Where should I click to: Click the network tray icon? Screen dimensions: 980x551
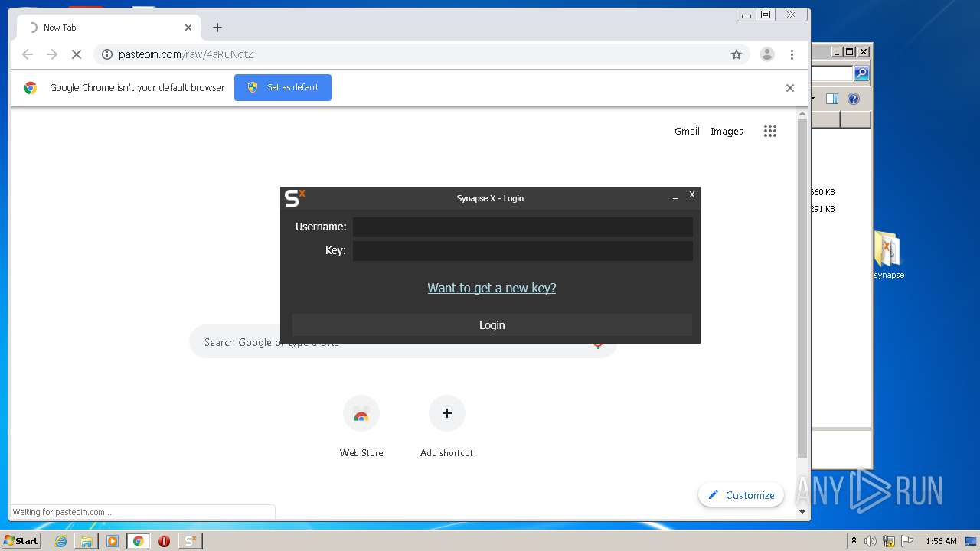point(889,541)
